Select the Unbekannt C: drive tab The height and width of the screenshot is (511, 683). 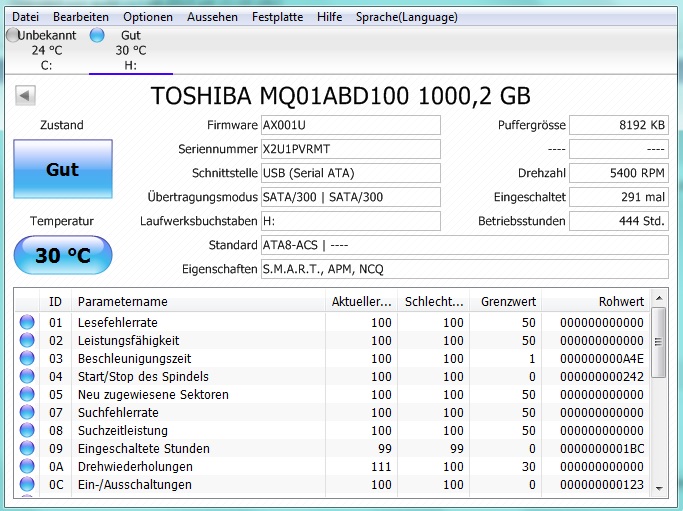[x=46, y=50]
